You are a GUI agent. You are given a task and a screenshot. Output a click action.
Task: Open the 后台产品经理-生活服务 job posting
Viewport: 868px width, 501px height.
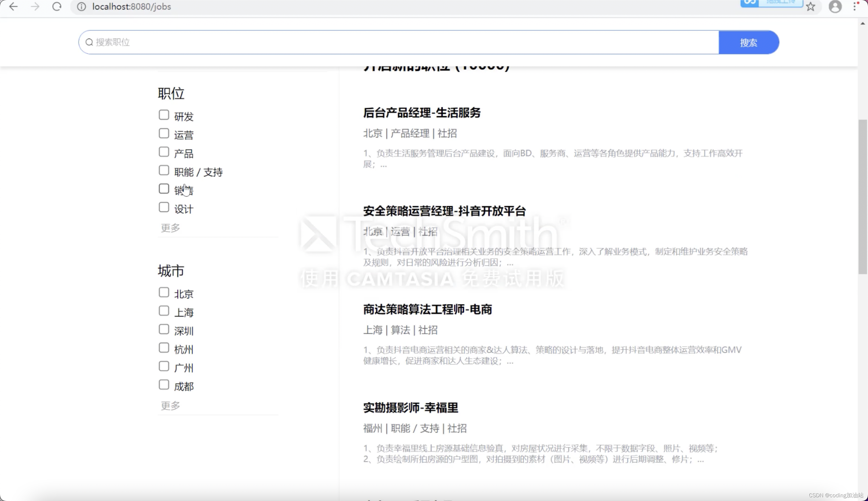tap(422, 112)
